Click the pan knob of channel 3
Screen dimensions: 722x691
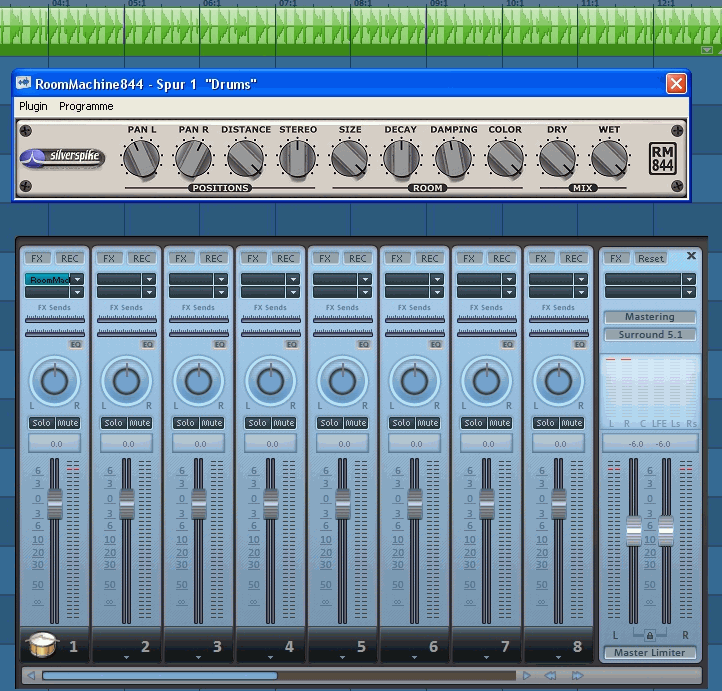198,381
